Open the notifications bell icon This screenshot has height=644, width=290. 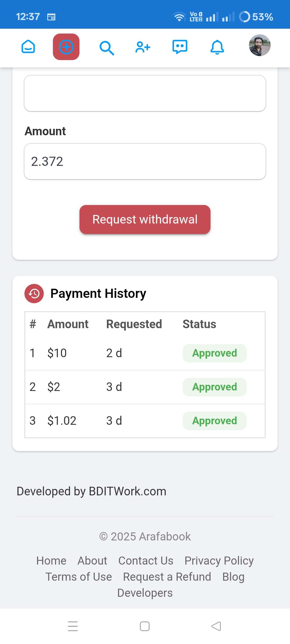coord(217,47)
